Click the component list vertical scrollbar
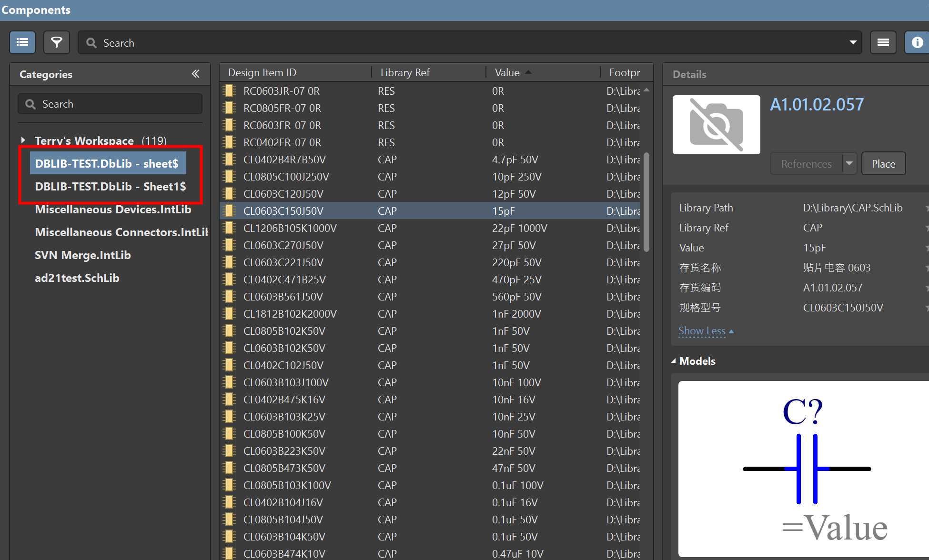The height and width of the screenshot is (560, 929). [x=646, y=202]
